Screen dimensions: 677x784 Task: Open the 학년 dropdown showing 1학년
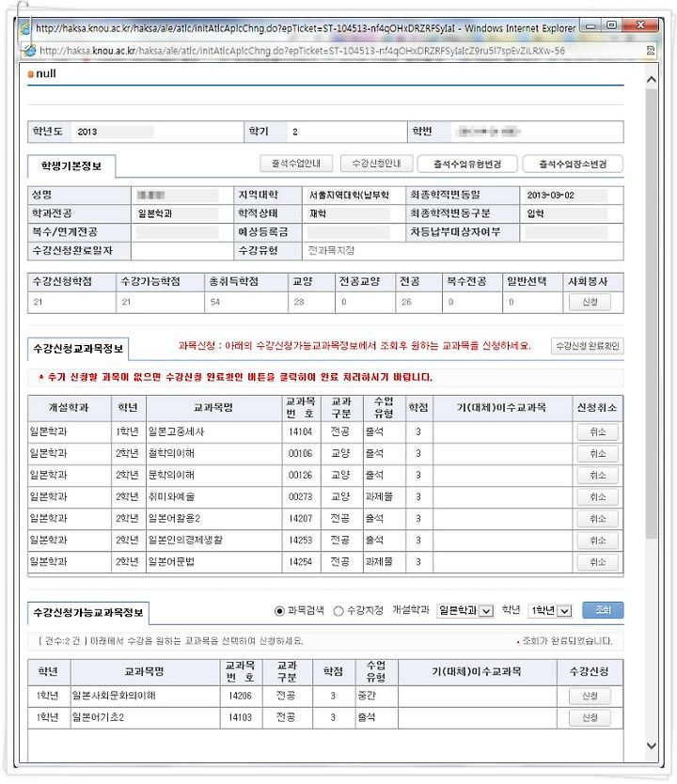coord(550,610)
